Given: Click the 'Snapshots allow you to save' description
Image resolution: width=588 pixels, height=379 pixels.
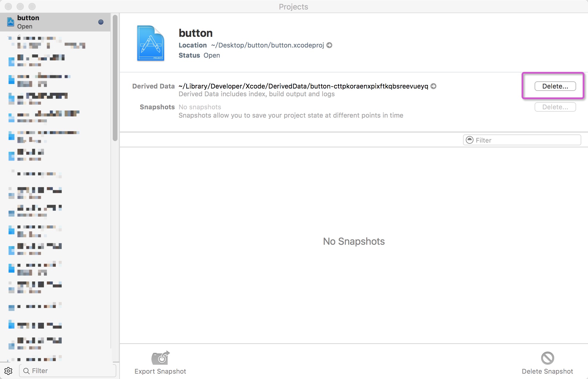Looking at the screenshot, I should coord(291,115).
